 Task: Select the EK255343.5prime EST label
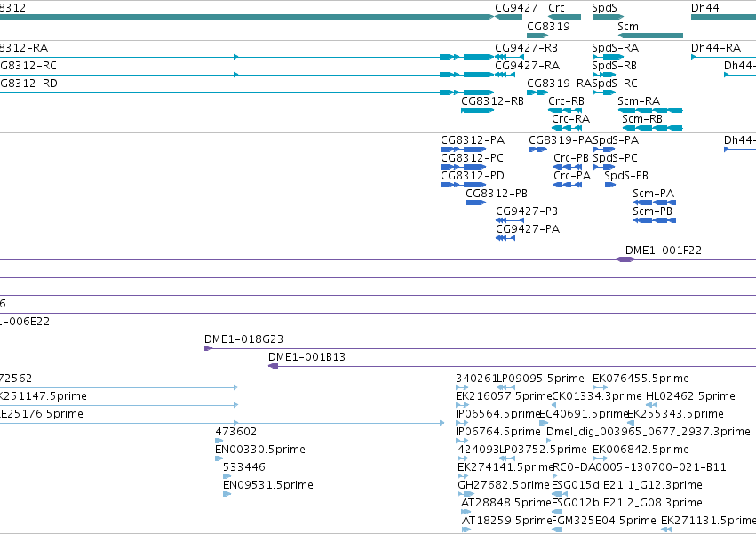[x=675, y=414]
